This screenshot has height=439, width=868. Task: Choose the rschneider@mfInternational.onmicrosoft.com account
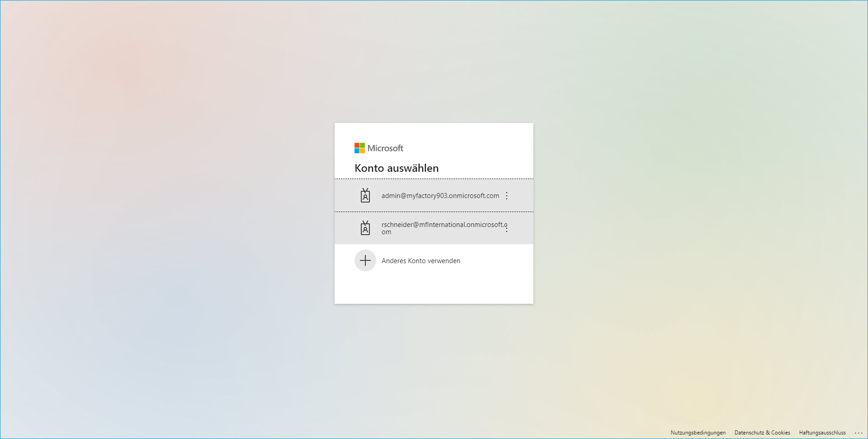(434, 228)
